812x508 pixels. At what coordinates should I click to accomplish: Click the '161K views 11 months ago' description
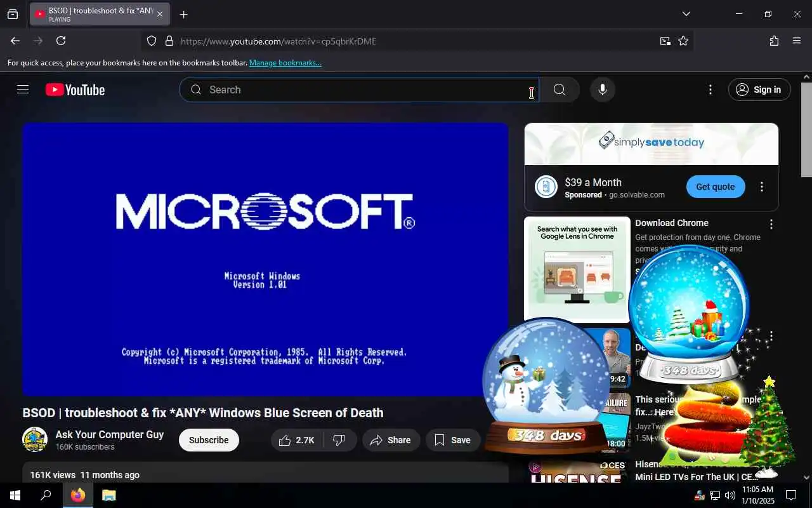[x=85, y=475]
